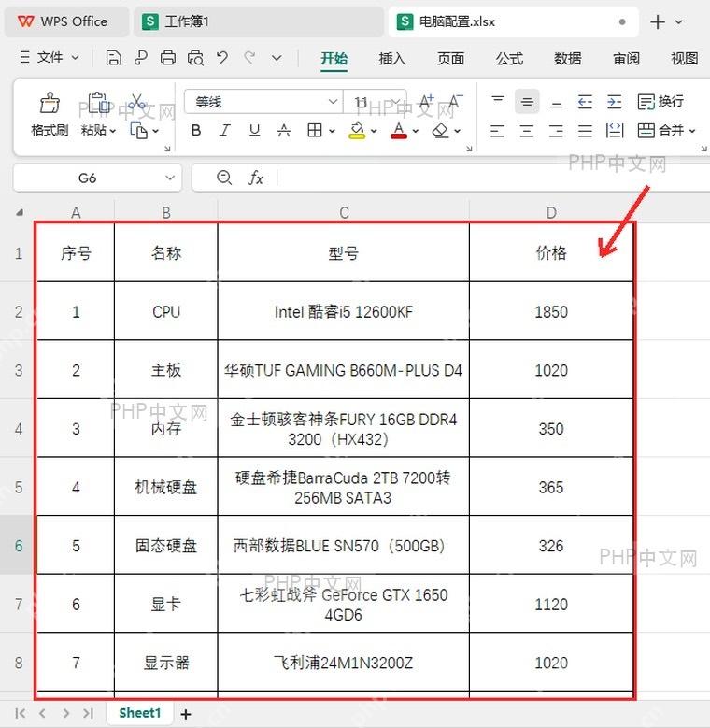Toggle Wrap Text (换行)
Viewport: 710px width, 728px height.
(x=660, y=101)
